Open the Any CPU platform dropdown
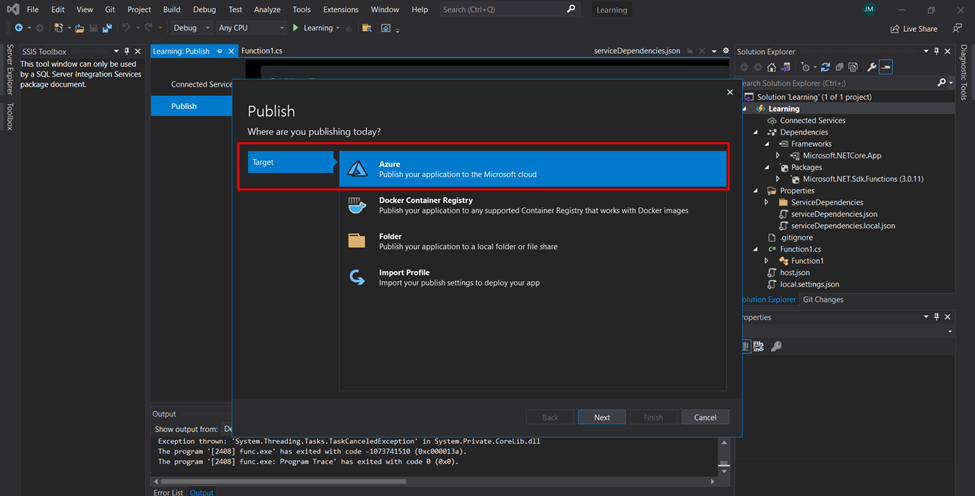This screenshot has width=975, height=496. pos(251,28)
